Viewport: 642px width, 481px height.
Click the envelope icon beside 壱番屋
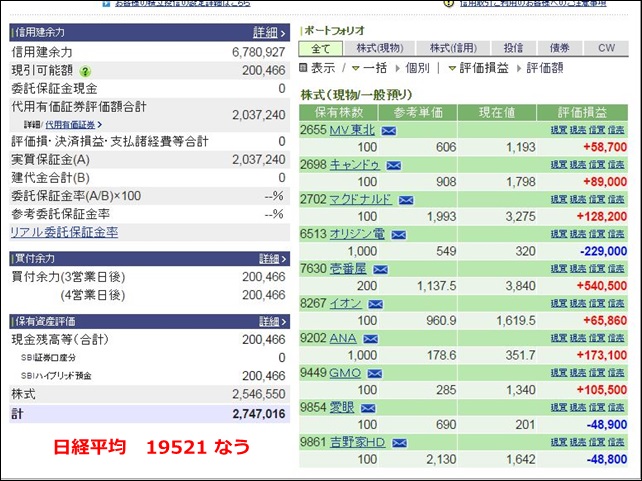pos(380,269)
